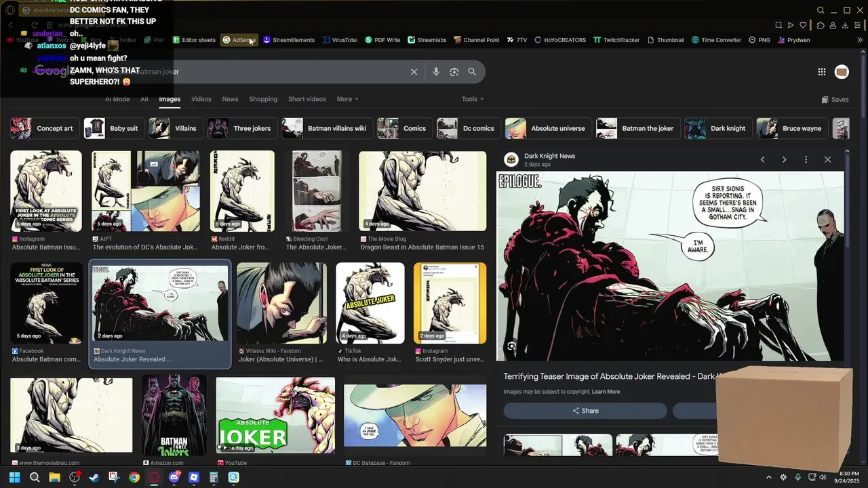868x488 pixels.
Task: Start voice search with microphone icon
Action: [x=436, y=72]
